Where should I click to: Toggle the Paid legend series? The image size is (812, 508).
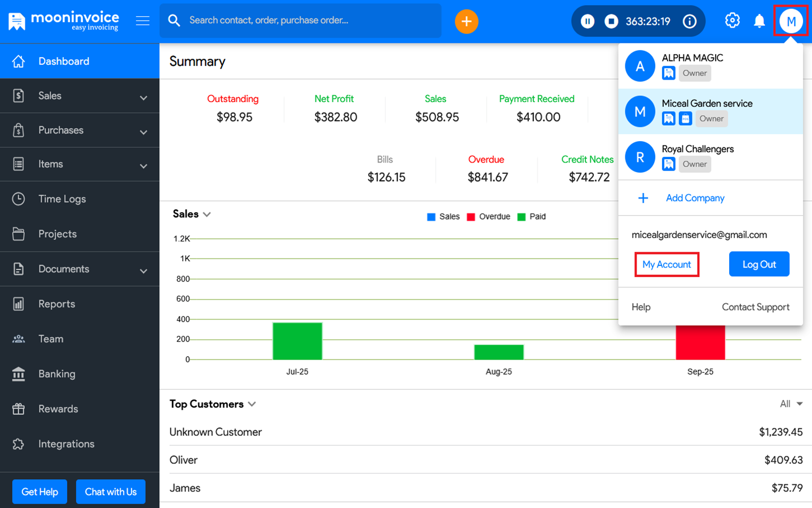coord(531,217)
